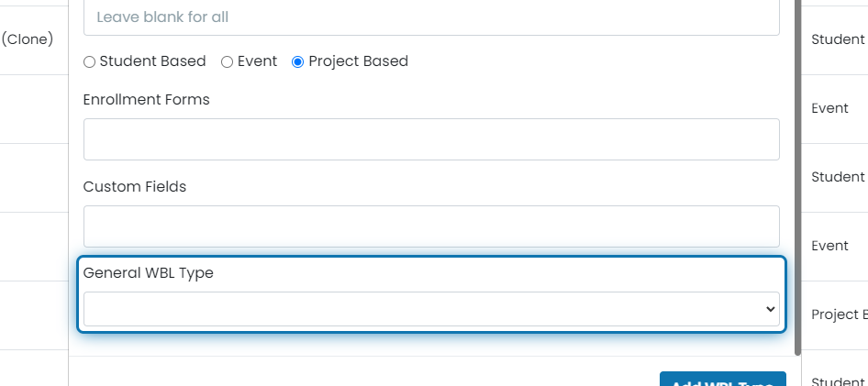This screenshot has height=386, width=868.
Task: Click the 'Enrollment Forms' label
Action: point(146,100)
